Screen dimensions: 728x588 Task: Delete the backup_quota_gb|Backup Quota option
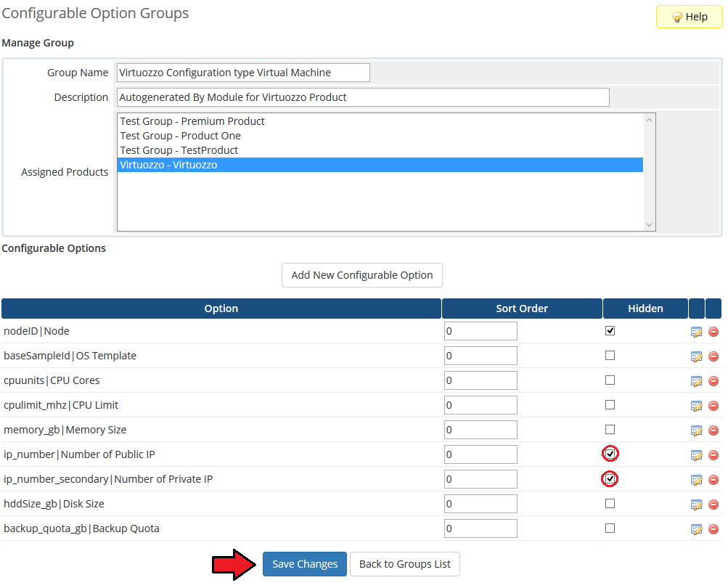[x=713, y=529]
